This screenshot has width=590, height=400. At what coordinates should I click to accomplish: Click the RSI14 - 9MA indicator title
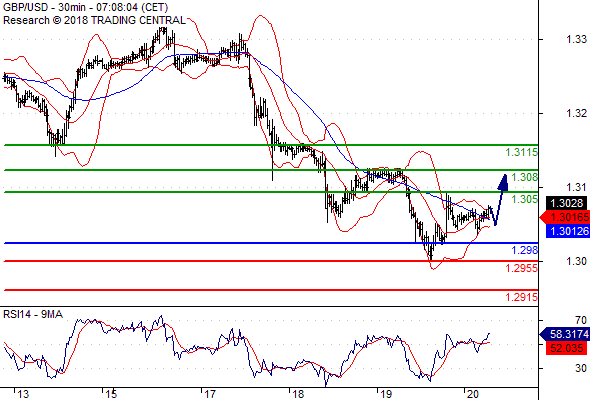click(x=33, y=314)
